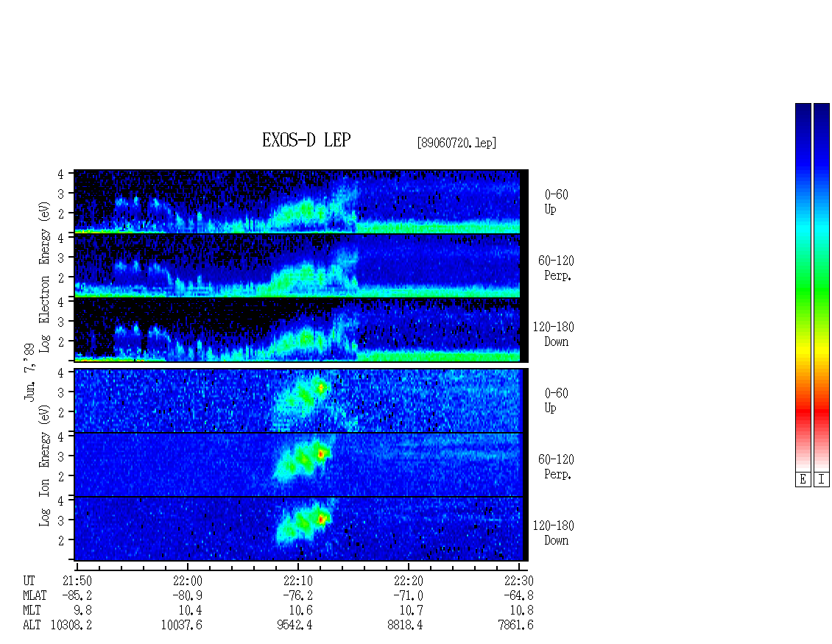Screen dimensions: 832x644
Task: Click the MLT value 10.6
Action: pos(301,611)
